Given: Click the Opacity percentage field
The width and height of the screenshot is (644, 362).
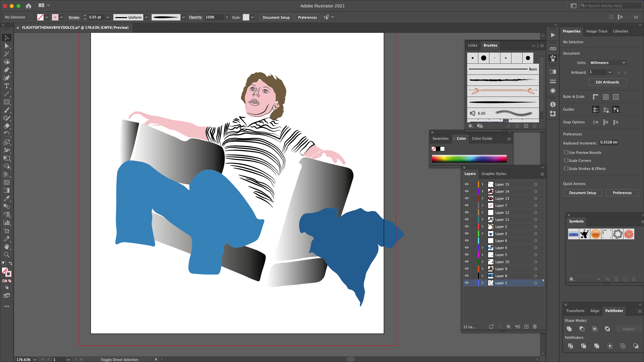Looking at the screenshot, I should click(x=214, y=17).
